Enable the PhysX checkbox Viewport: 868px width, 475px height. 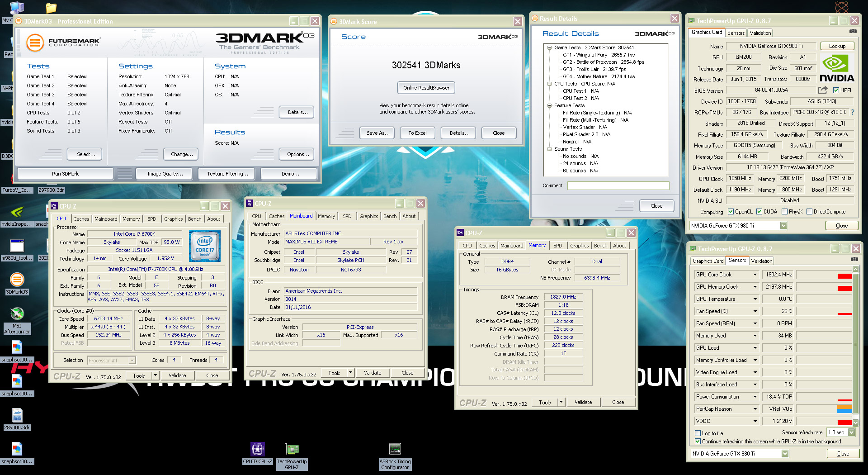[785, 212]
